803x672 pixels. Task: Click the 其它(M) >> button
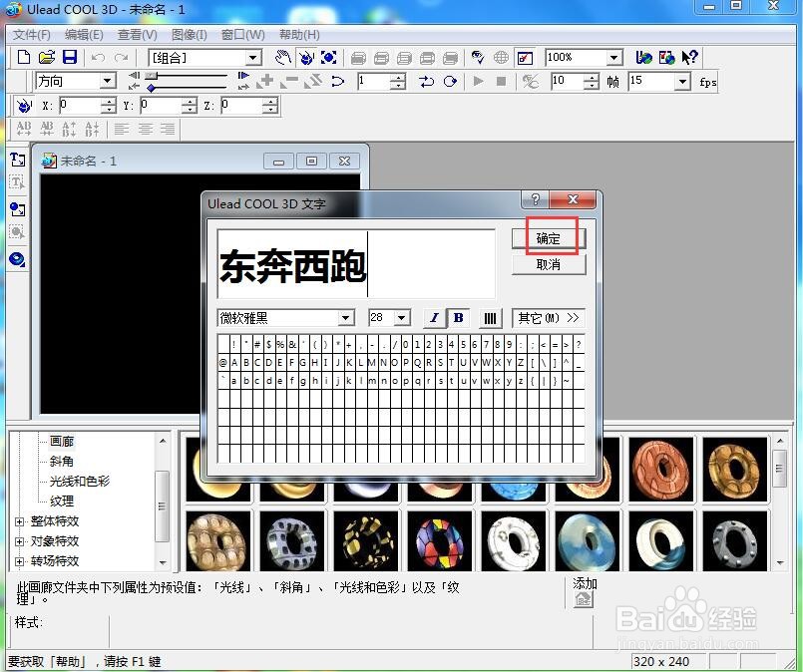(549, 318)
